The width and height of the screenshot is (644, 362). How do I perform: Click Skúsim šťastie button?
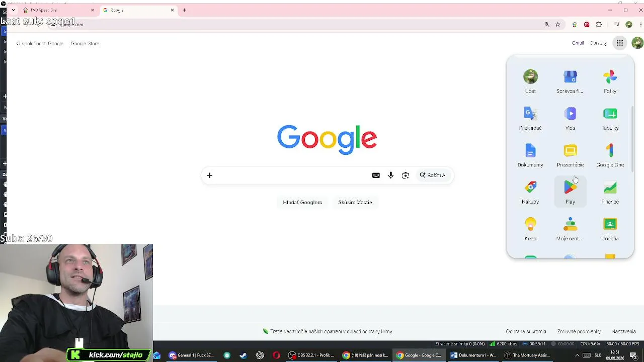click(355, 202)
